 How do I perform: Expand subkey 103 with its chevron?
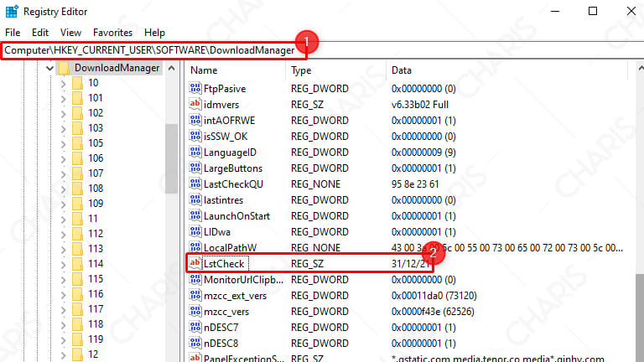(x=63, y=129)
